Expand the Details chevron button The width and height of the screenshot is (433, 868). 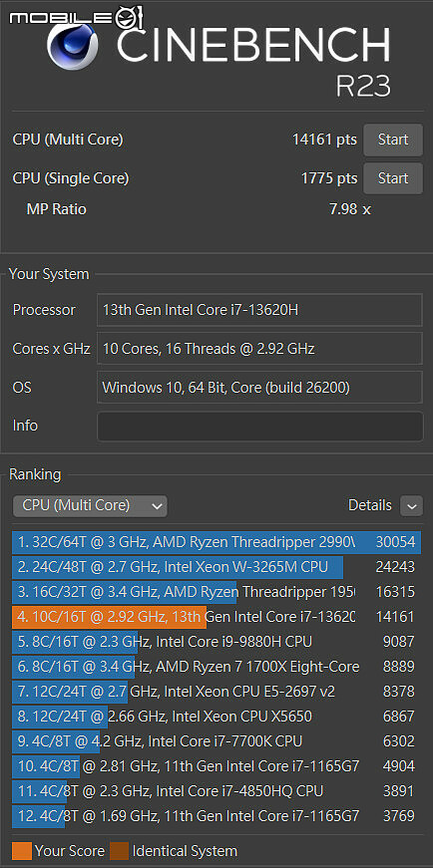coord(411,505)
